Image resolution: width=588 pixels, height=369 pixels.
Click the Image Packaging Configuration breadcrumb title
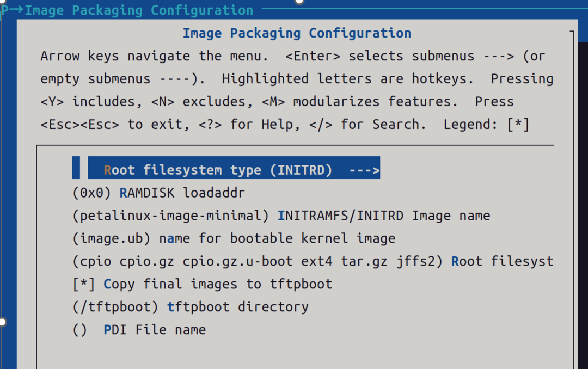[139, 10]
